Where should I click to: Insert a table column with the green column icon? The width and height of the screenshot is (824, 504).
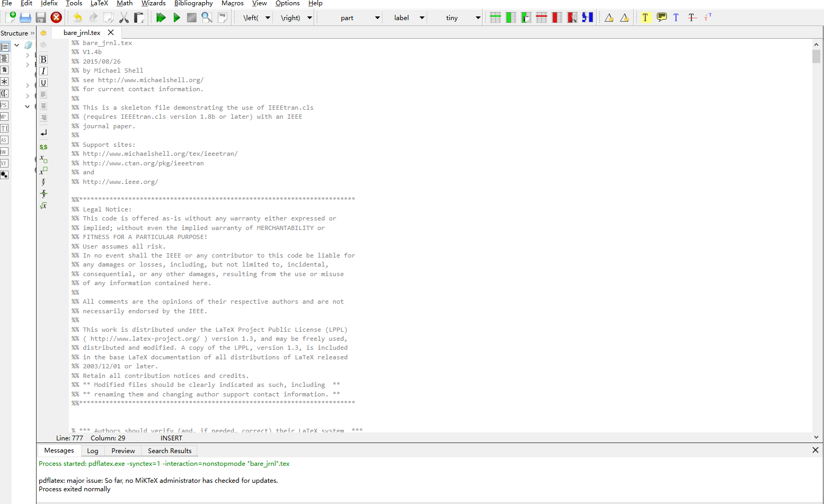point(511,17)
